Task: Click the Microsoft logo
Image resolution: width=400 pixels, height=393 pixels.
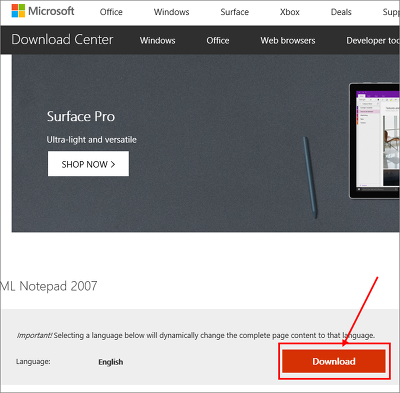Action: tap(43, 11)
